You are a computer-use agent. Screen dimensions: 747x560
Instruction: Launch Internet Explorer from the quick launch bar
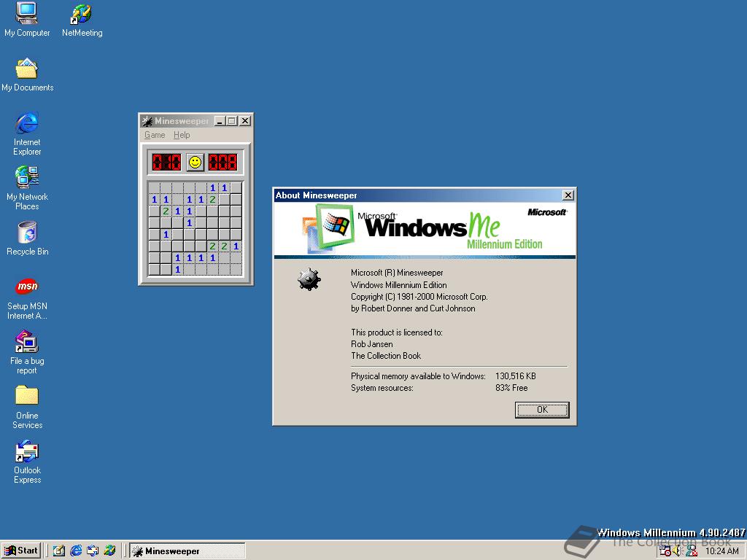tap(76, 551)
